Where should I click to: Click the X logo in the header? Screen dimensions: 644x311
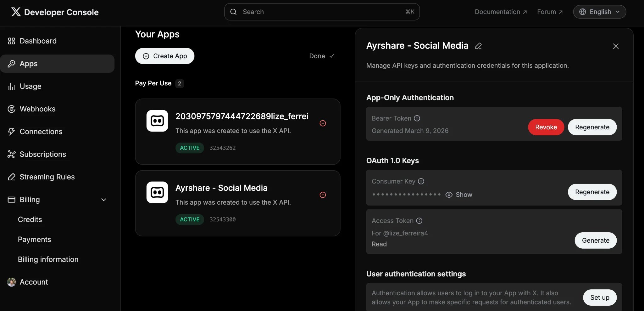pos(16,12)
